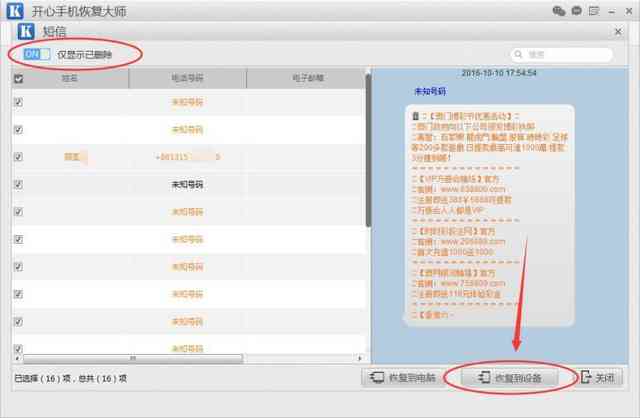Toggle the ON switch for 仅显示已删除
640x418 pixels.
(37, 54)
